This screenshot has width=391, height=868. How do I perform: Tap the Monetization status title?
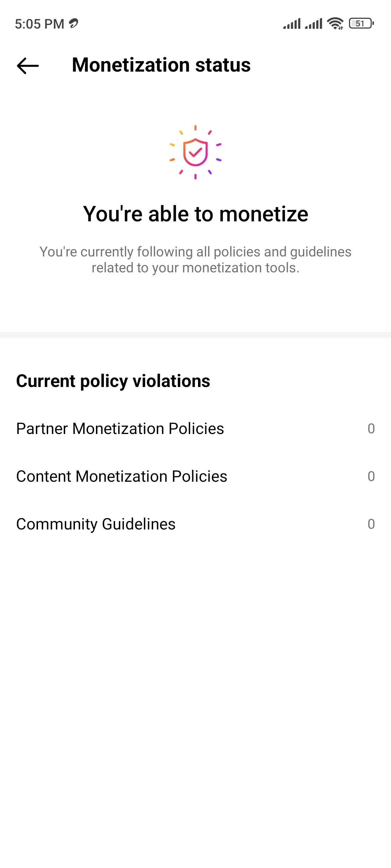coord(161,65)
